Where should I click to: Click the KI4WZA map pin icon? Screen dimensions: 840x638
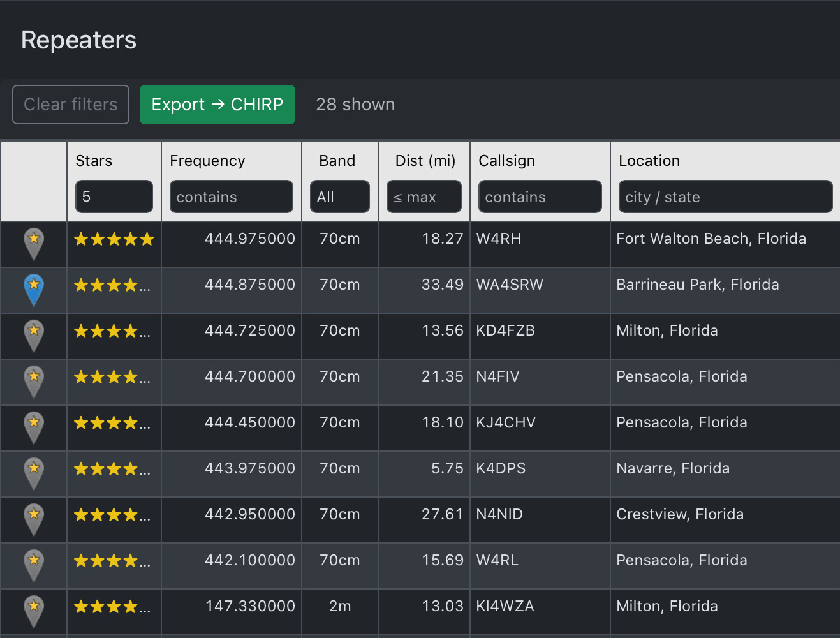tap(34, 611)
